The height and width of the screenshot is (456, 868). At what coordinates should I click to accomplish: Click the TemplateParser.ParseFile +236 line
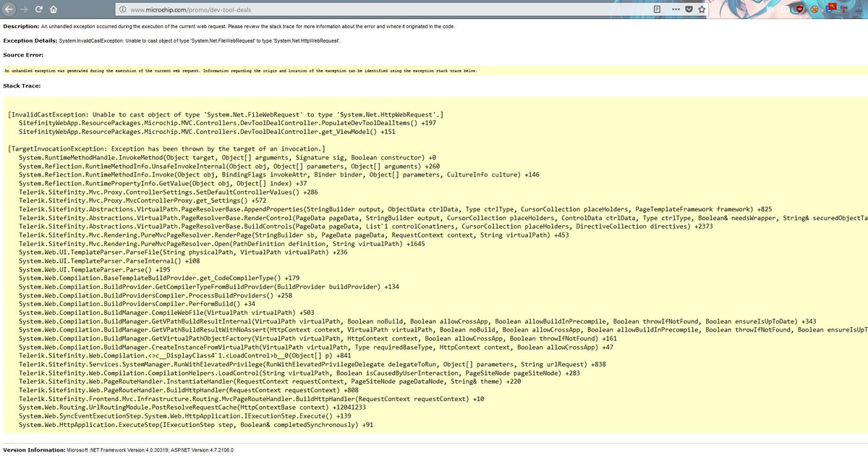tap(184, 252)
